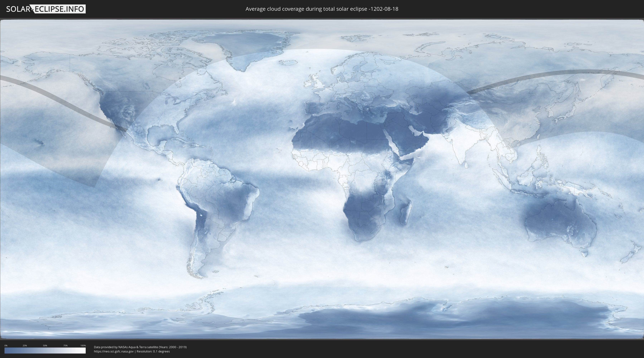Click the cloud coverage gradient legend bar

click(45, 350)
